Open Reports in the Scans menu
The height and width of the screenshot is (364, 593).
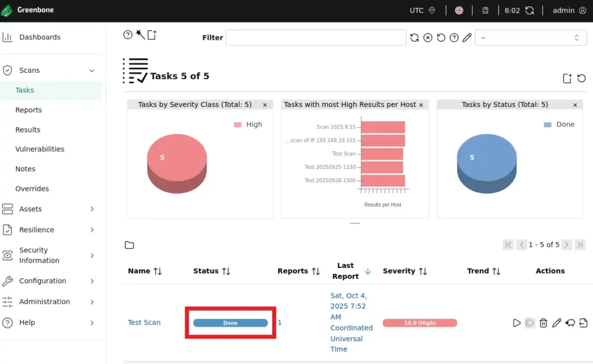[x=29, y=110]
